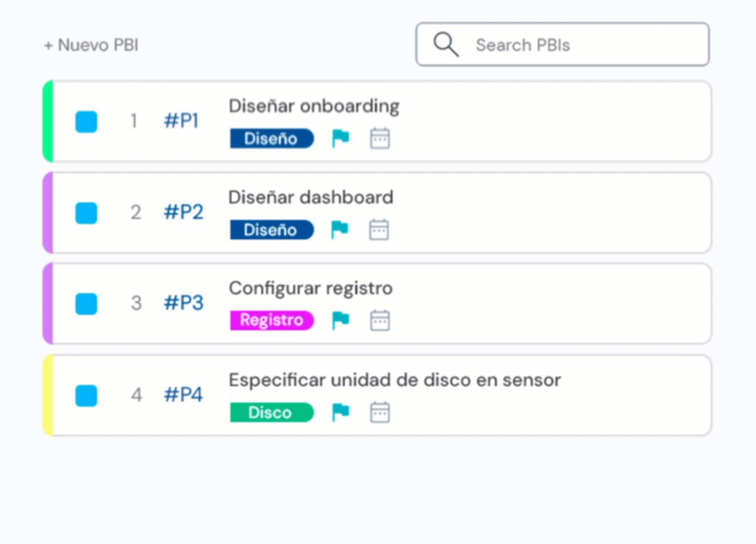
Task: Open the calendar icon for Diseñar onboarding
Action: click(380, 138)
